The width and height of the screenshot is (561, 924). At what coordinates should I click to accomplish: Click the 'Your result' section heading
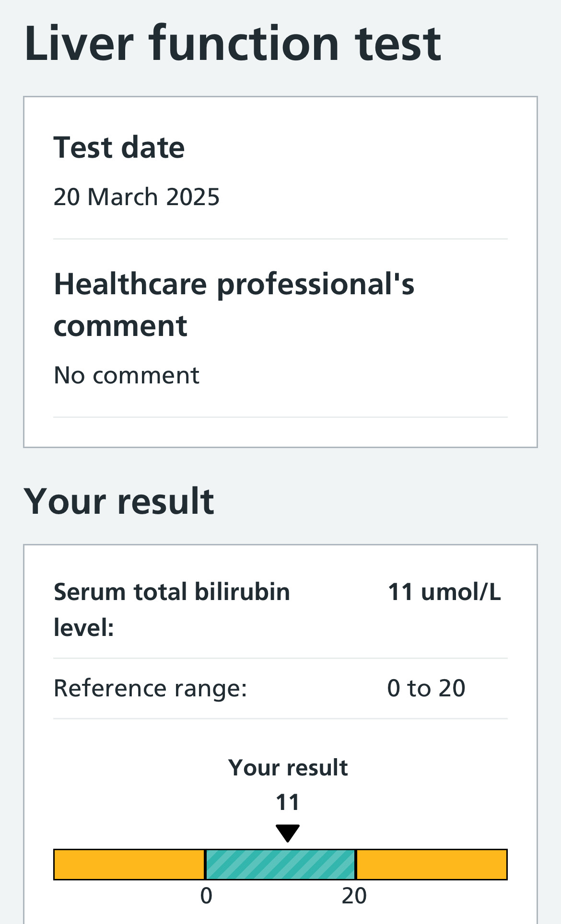(x=119, y=501)
